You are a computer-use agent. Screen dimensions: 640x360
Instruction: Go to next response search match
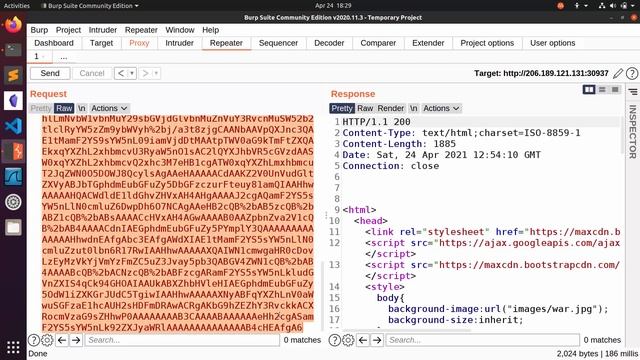377,340
